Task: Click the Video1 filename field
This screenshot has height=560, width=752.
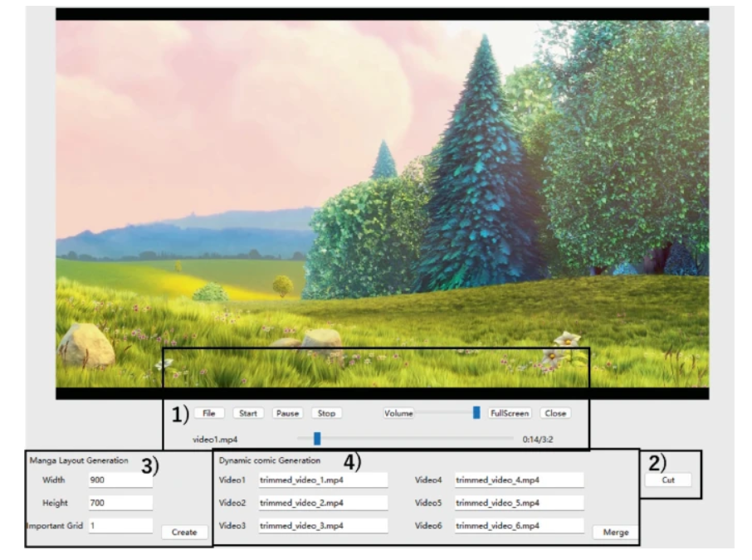Action: 322,480
